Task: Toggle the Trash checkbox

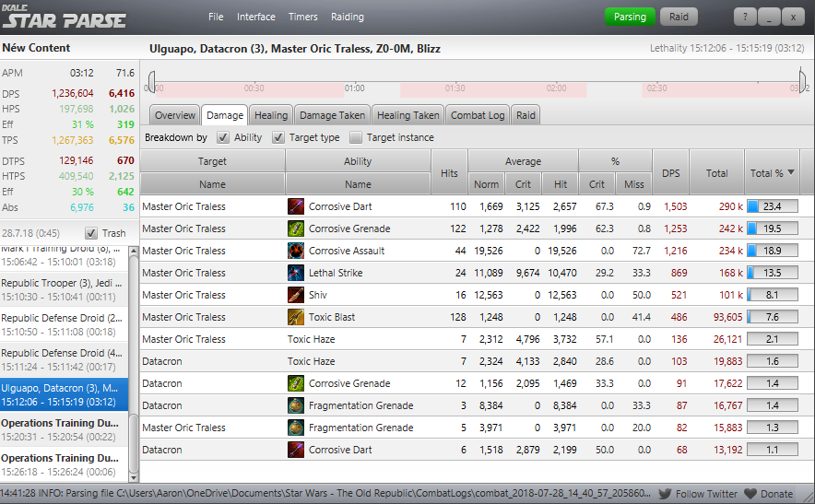Action: point(91,233)
